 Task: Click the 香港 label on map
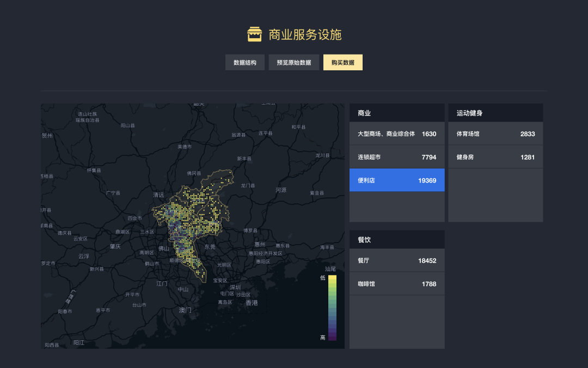coord(252,303)
